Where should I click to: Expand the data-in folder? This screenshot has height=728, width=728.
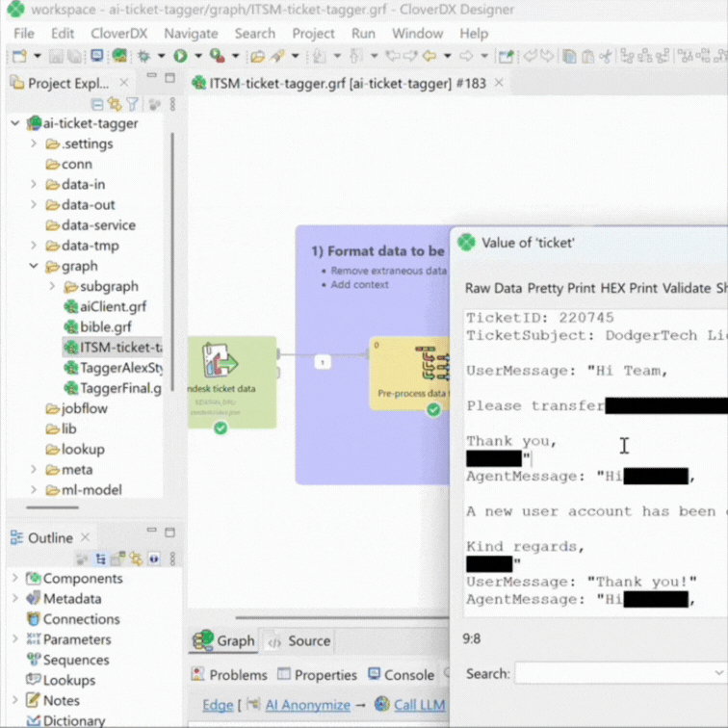(x=34, y=185)
